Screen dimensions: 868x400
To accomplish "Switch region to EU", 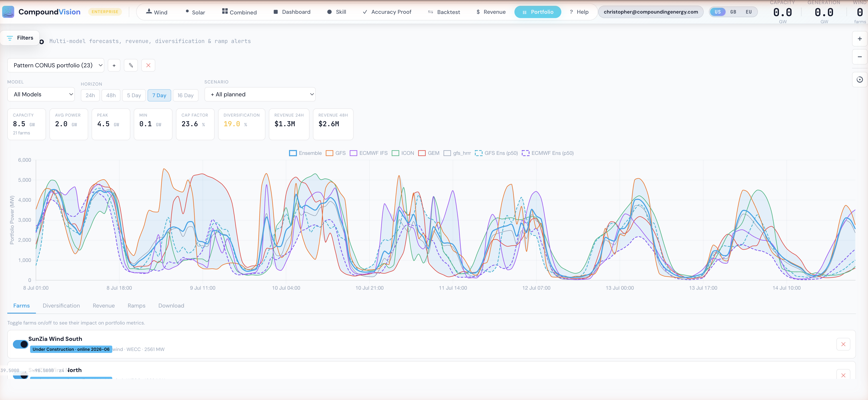I will point(749,12).
